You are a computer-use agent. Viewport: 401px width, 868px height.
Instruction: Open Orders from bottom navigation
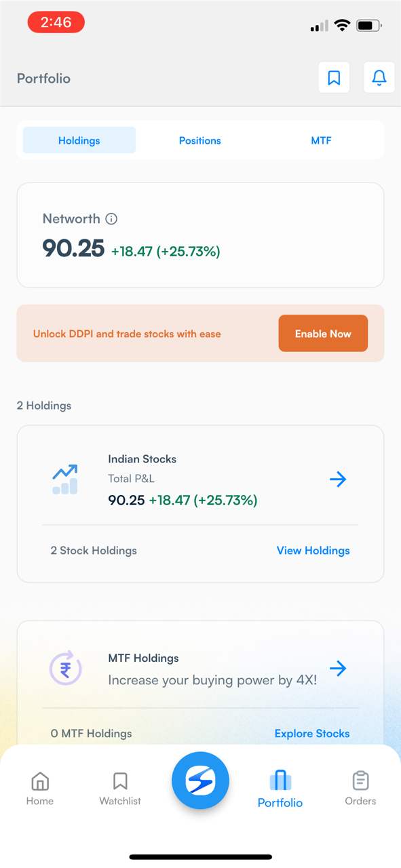360,789
